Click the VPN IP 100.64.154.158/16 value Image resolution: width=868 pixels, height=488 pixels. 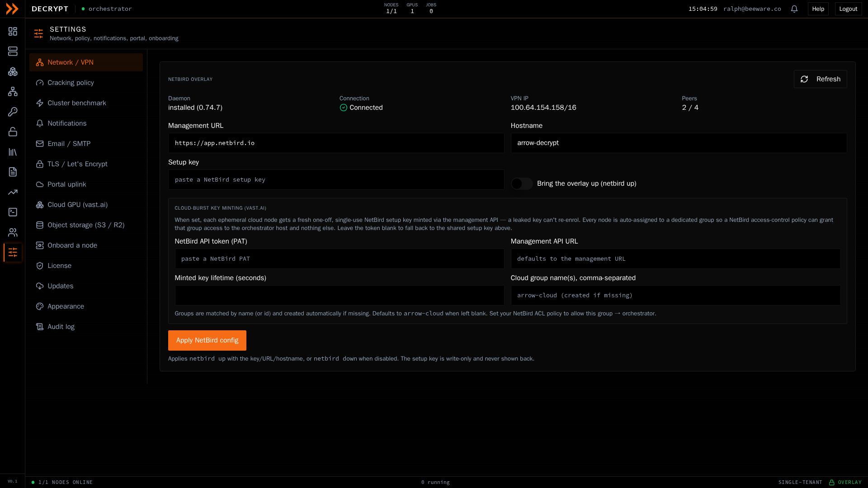tap(543, 108)
